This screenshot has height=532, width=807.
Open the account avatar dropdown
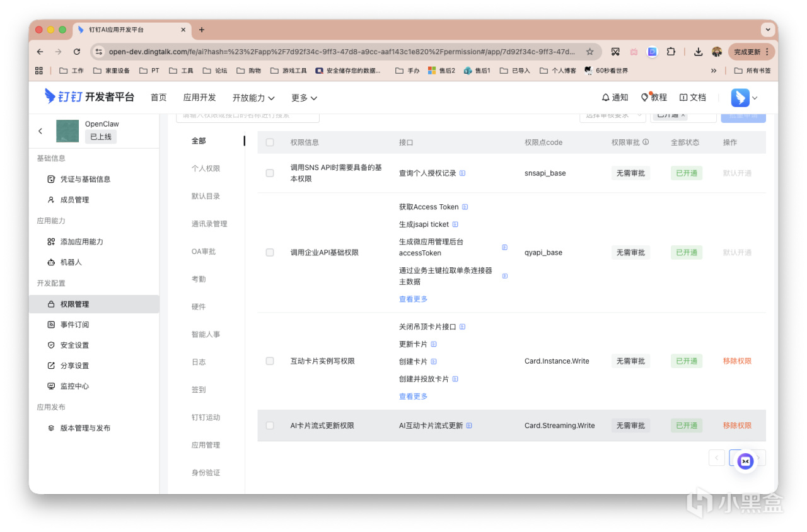[x=745, y=98]
